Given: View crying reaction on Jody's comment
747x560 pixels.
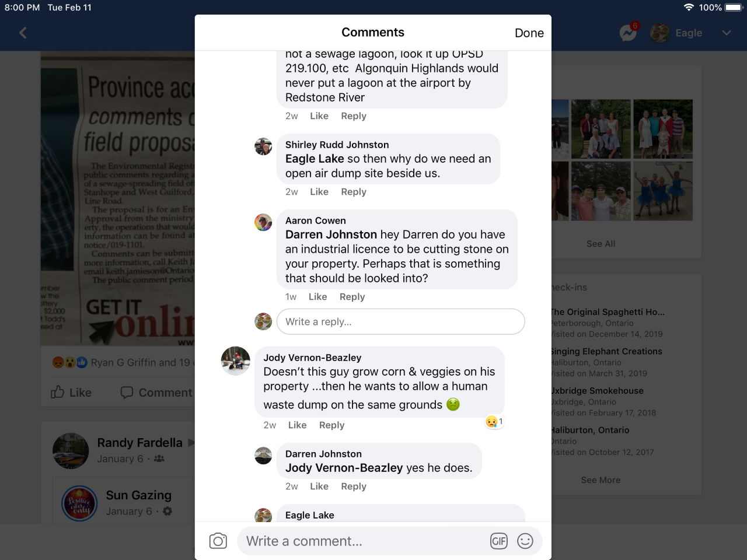Looking at the screenshot, I should [x=494, y=421].
